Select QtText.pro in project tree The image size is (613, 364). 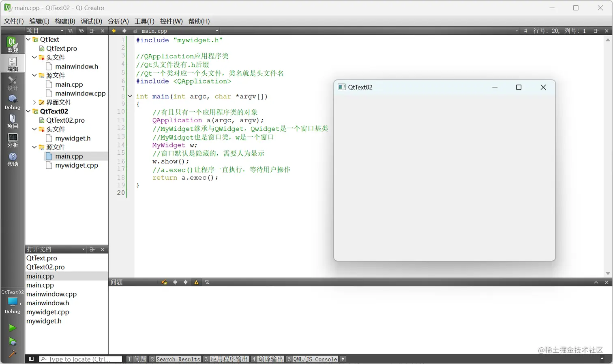[61, 49]
